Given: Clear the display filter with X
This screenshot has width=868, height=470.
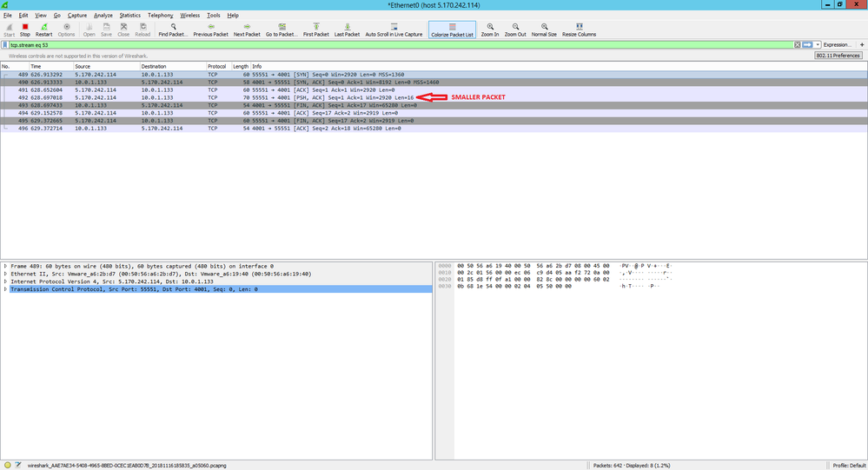Looking at the screenshot, I should pos(797,45).
